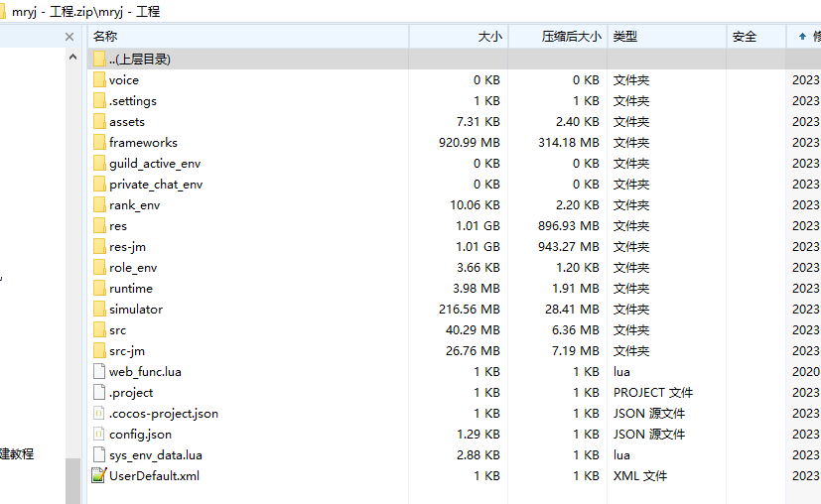Click the 安全 column header
The height and width of the screenshot is (504, 821).
point(744,37)
